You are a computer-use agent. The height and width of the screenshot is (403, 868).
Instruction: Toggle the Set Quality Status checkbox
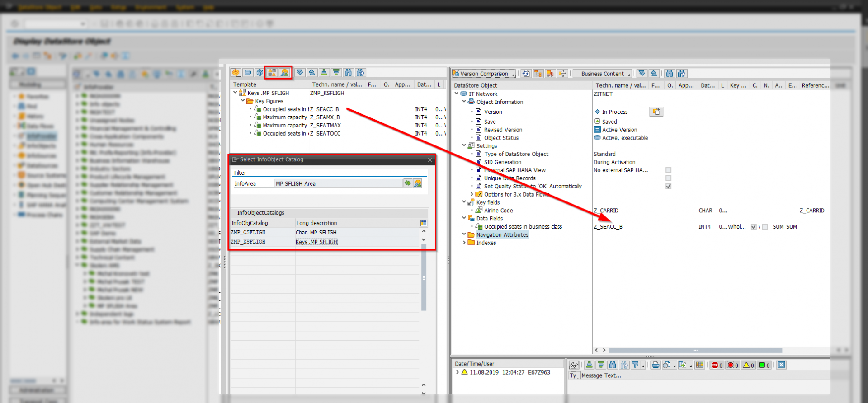[668, 186]
